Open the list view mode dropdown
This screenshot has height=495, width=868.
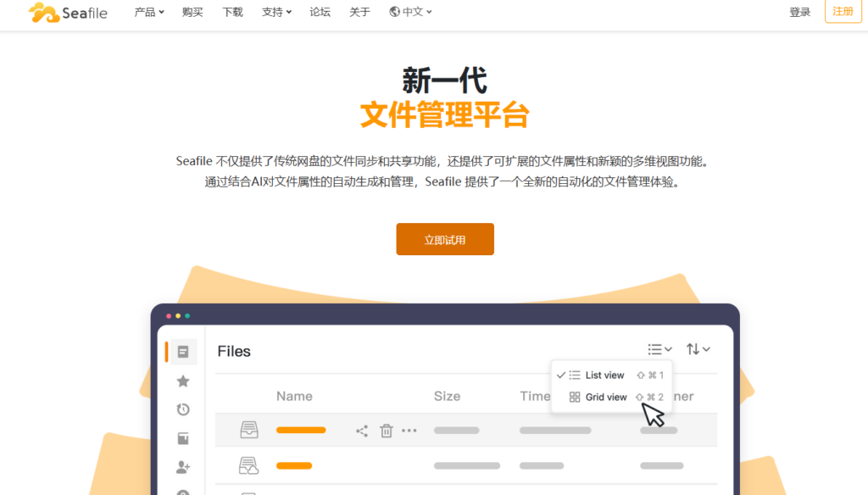click(x=659, y=349)
